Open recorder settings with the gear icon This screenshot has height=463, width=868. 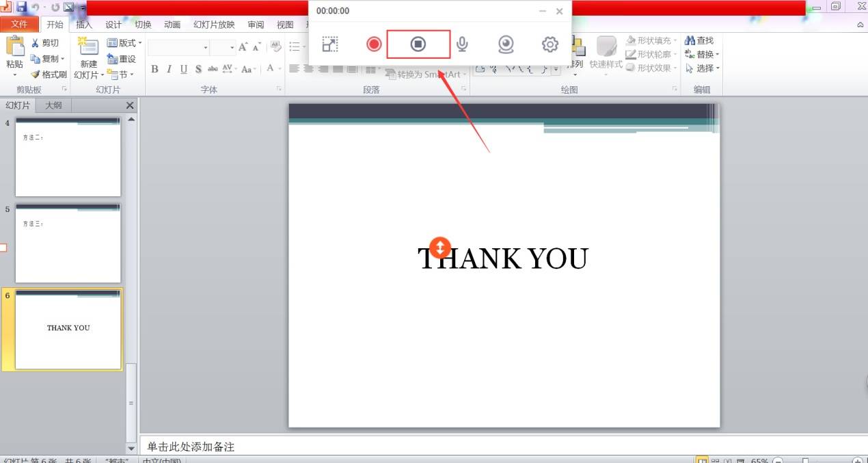[550, 44]
